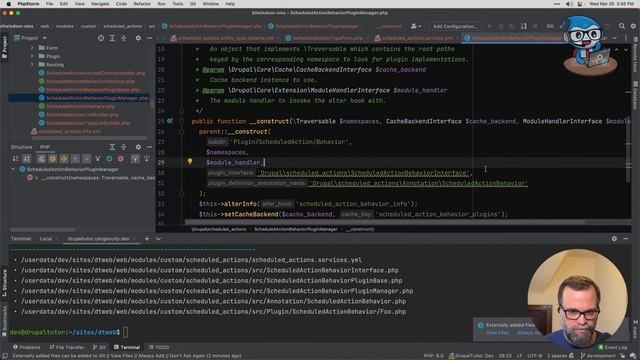Open the Refactor menu
Image resolution: width=640 pixels, height=360 pixels.
pyautogui.click(x=142, y=4)
